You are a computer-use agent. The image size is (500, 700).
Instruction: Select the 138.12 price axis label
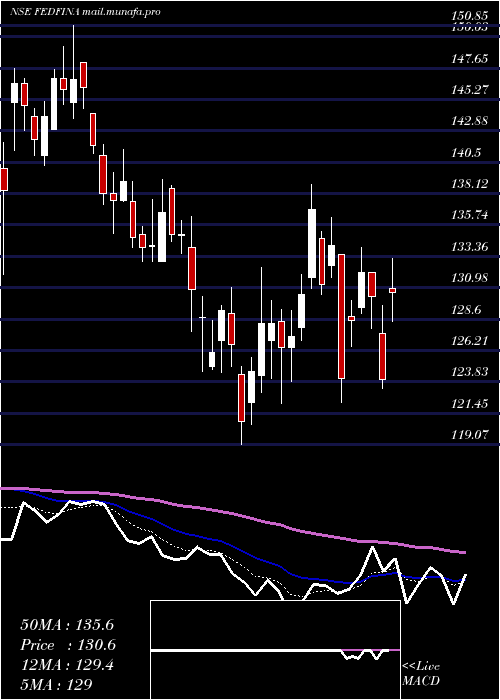(469, 183)
